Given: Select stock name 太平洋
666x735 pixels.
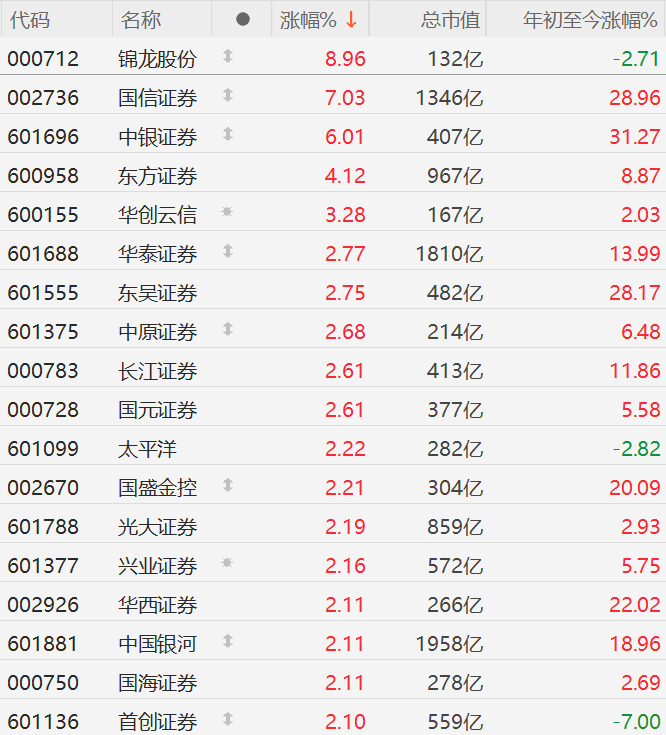Looking at the screenshot, I should click(148, 449).
